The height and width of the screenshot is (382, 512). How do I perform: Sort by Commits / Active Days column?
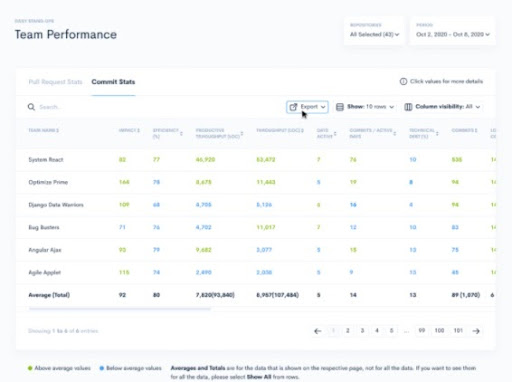coord(372,133)
